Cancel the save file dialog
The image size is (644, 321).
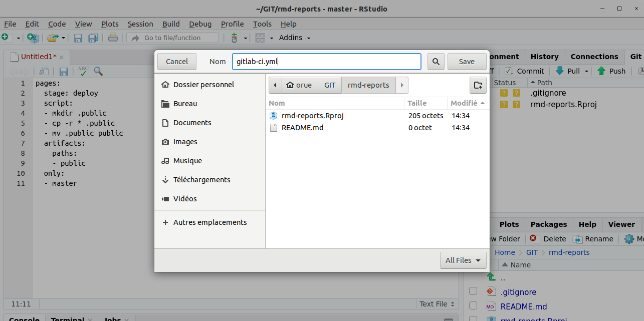(177, 62)
